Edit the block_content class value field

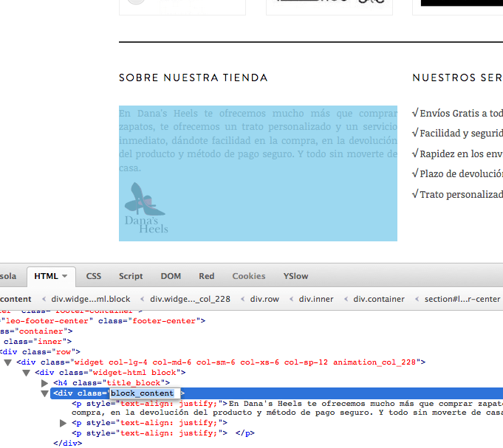145,393
